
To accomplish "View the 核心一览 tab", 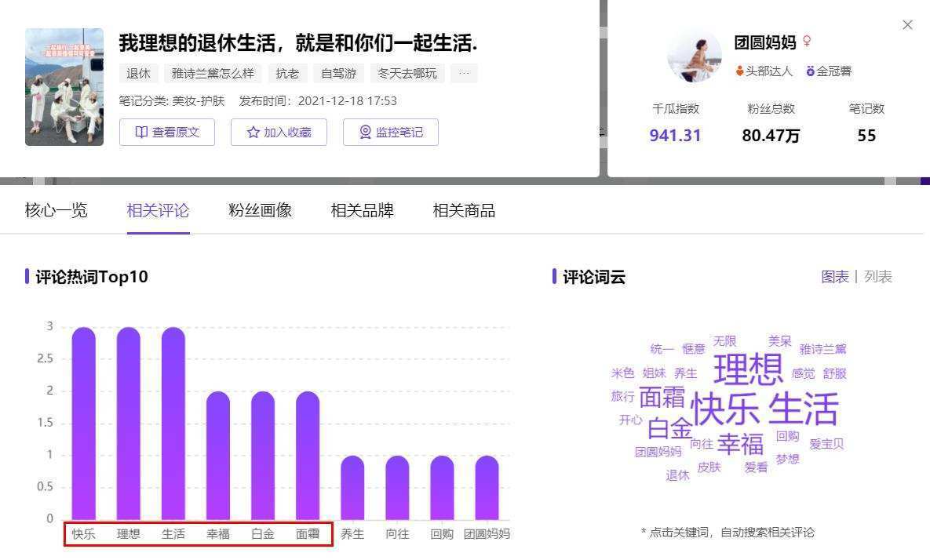I will click(56, 209).
